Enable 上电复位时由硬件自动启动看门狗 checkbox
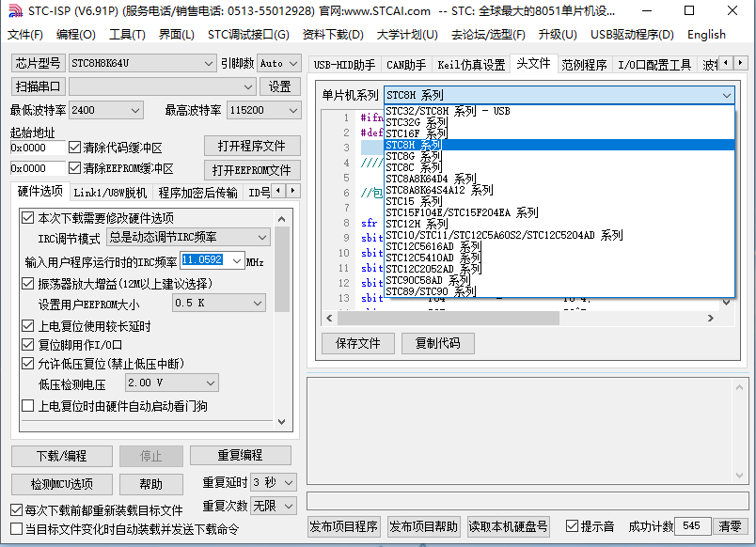 tap(27, 405)
